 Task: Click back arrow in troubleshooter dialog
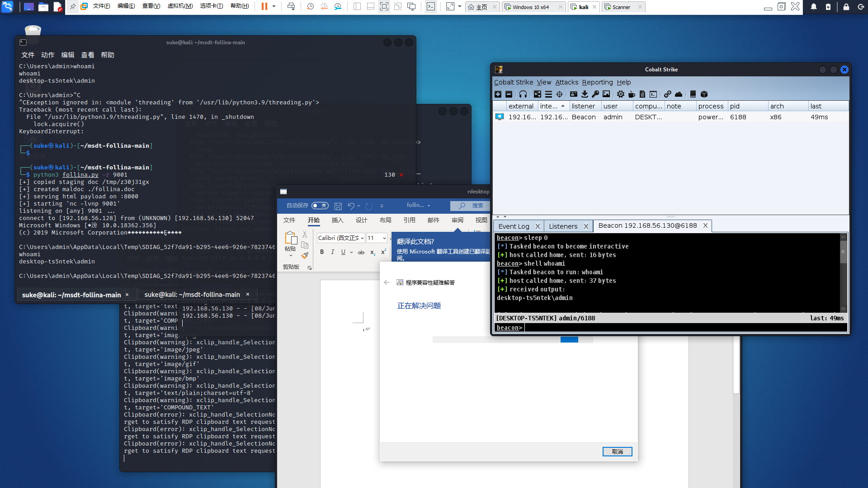(x=387, y=282)
